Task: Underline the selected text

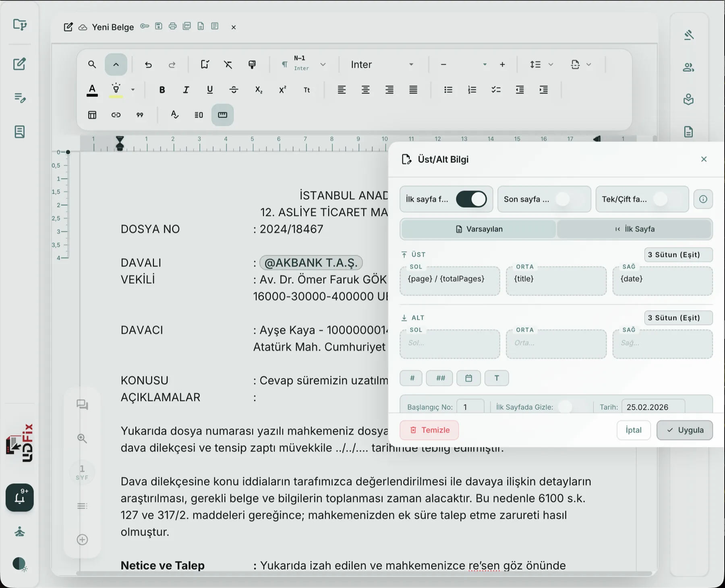Action: tap(210, 90)
